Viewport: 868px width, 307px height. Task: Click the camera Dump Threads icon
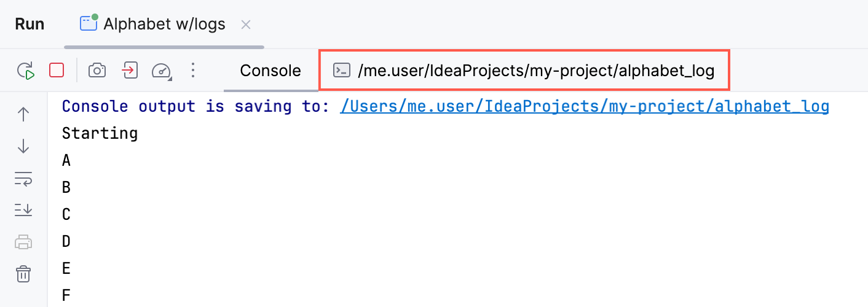(x=97, y=71)
